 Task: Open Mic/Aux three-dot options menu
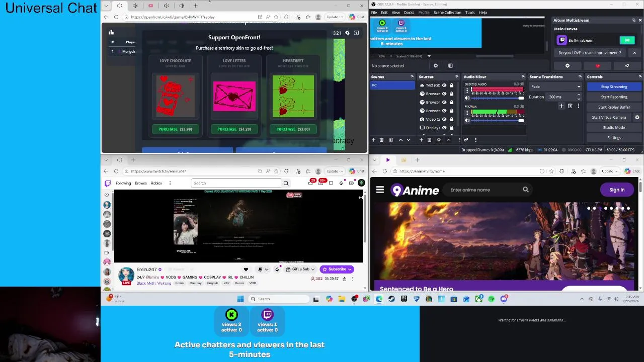(467, 113)
